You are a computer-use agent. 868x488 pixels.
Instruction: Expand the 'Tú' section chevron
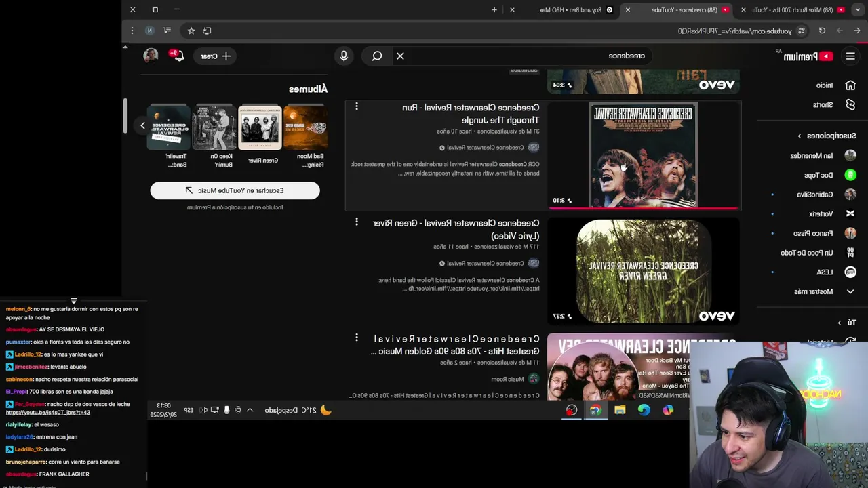point(839,323)
